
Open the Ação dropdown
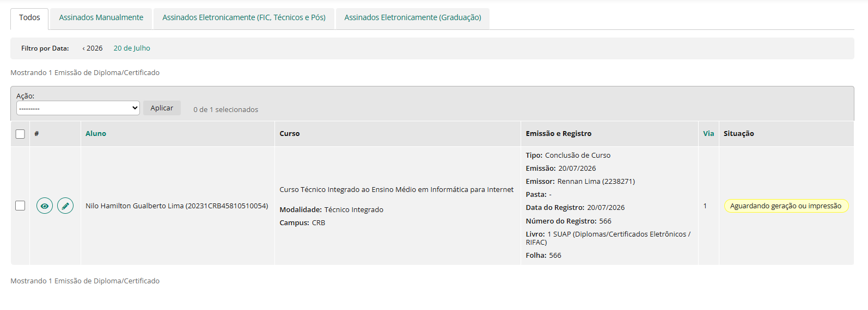tap(78, 108)
